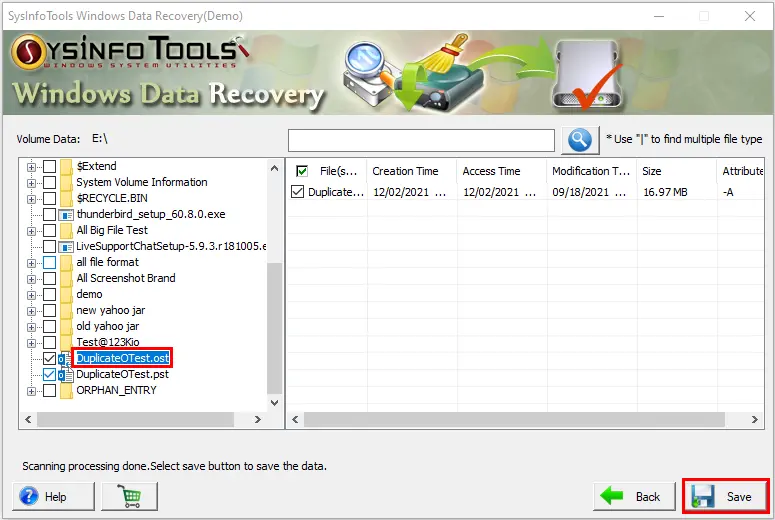Expand the All Screenshot Brand node
This screenshot has height=520, width=775.
click(x=31, y=279)
